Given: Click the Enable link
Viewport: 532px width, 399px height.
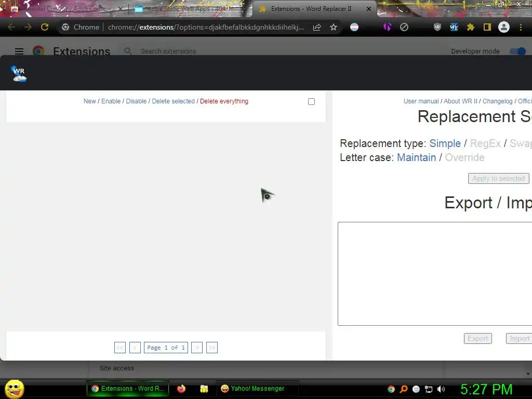Looking at the screenshot, I should [111, 101].
